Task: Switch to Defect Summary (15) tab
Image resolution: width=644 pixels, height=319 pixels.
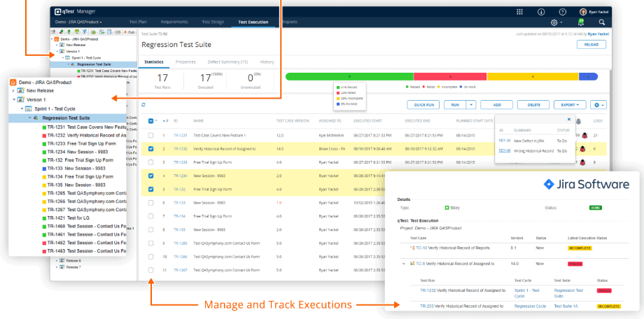Action: pyautogui.click(x=227, y=62)
